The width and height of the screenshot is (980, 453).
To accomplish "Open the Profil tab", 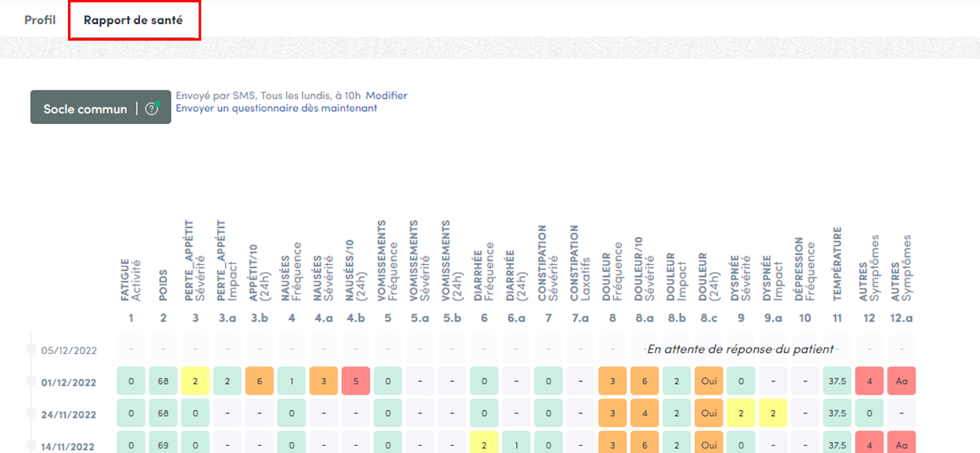I will (40, 20).
